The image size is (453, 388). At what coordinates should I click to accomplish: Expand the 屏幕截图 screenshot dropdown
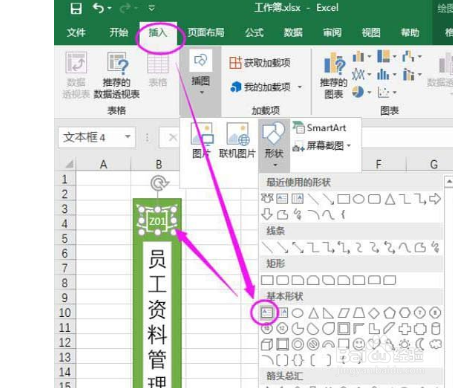pos(349,146)
